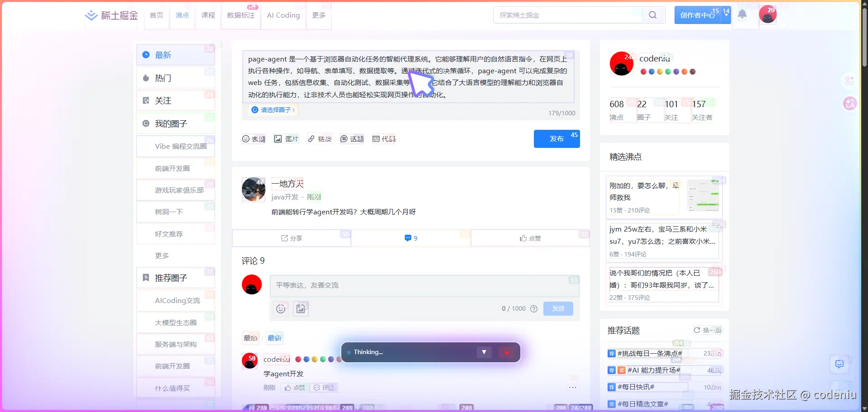
Task: Click the comment input field
Action: pos(424,285)
